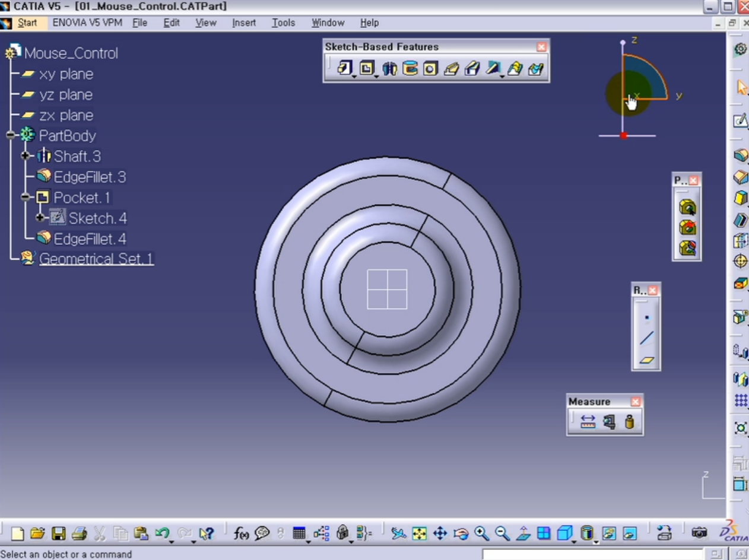749x560 pixels.
Task: Select the Groove tool
Action: coord(410,69)
